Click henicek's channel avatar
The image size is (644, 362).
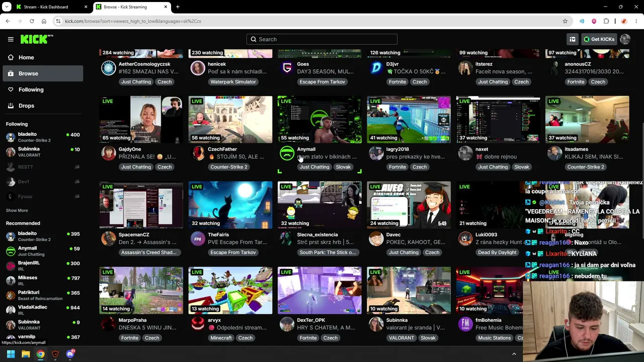[198, 68]
